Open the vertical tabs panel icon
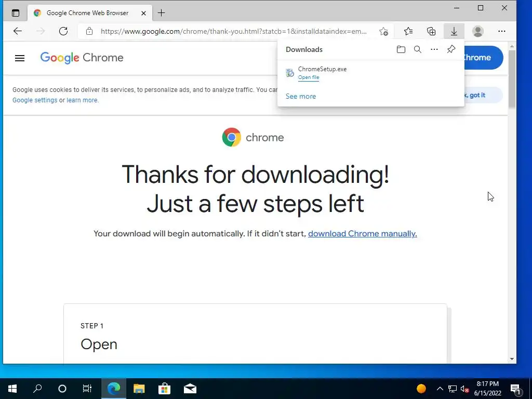Image resolution: width=532 pixels, height=399 pixels. click(16, 13)
